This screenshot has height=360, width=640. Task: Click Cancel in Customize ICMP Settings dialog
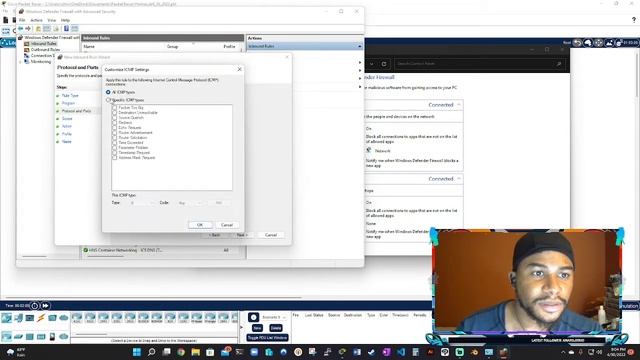[227, 225]
